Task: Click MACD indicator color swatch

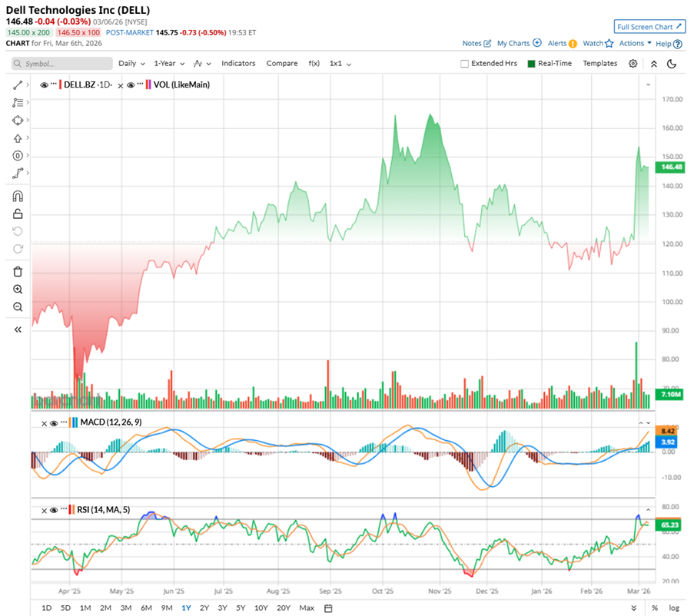Action: point(74,422)
